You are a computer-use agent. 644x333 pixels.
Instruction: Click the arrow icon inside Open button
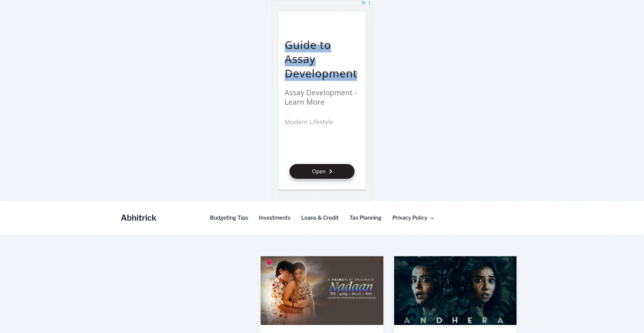pyautogui.click(x=330, y=171)
